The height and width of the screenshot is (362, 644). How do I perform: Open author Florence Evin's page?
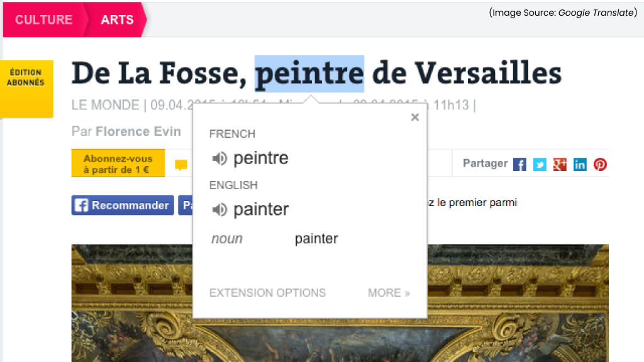click(138, 131)
